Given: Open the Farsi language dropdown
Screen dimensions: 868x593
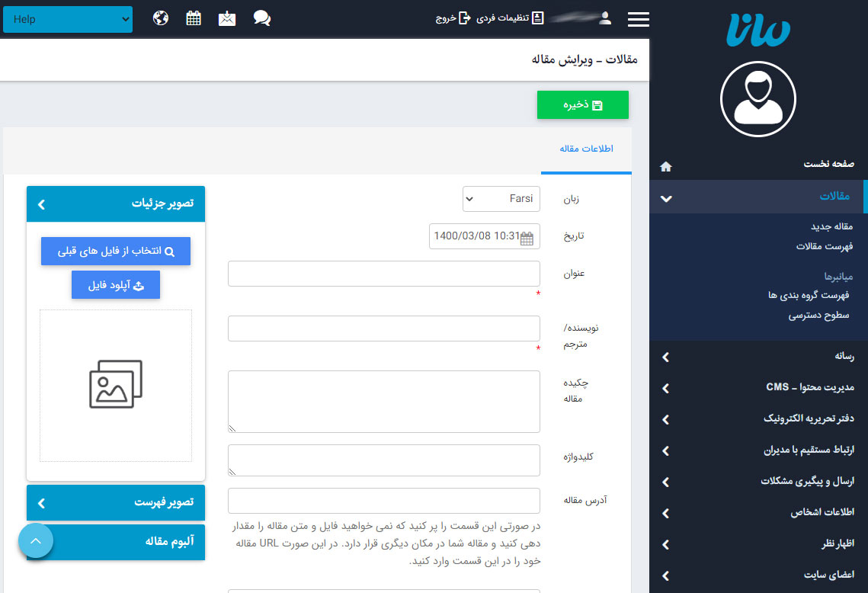Looking at the screenshot, I should click(x=501, y=199).
